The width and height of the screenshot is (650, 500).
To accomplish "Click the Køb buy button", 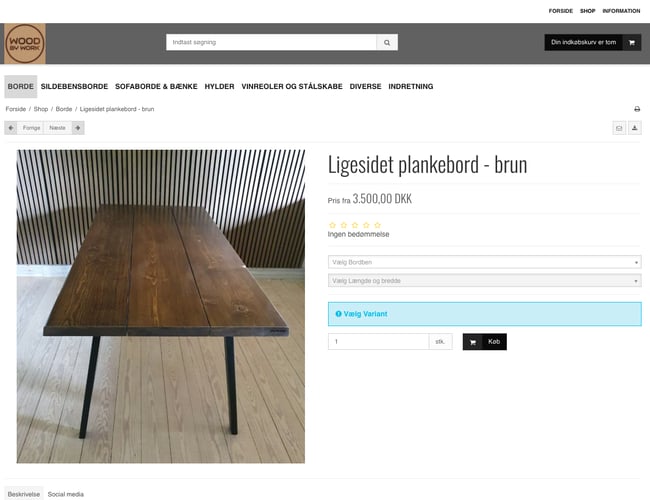I will coord(485,342).
